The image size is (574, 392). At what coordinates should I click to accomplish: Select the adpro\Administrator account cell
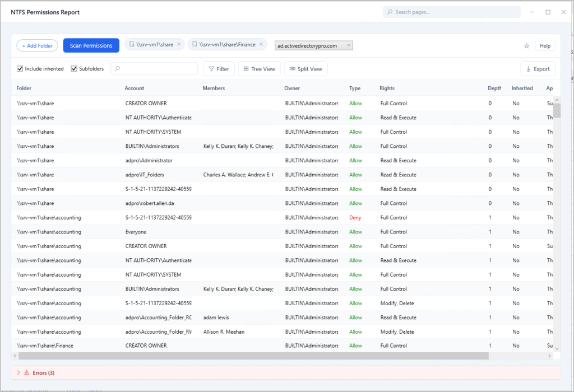coord(149,161)
